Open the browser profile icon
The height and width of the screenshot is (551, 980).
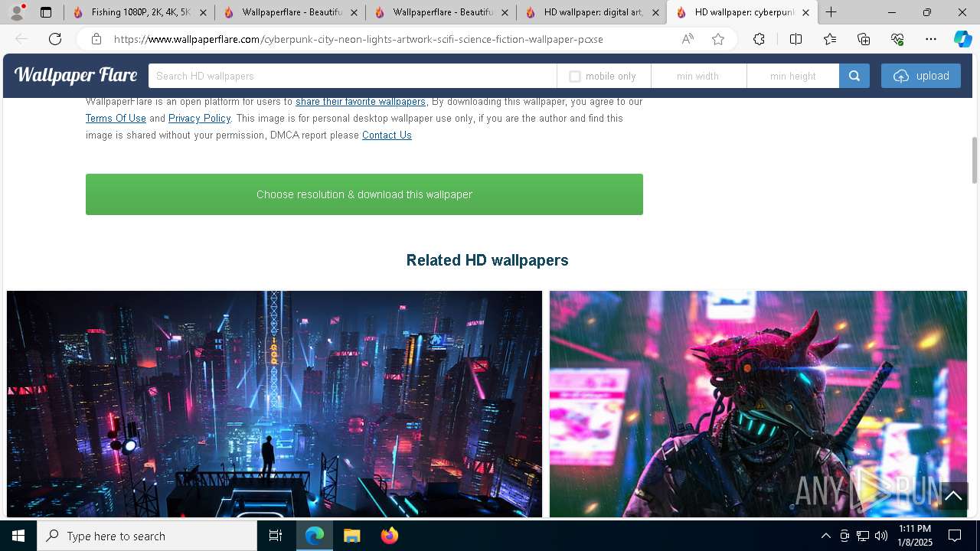point(16,12)
